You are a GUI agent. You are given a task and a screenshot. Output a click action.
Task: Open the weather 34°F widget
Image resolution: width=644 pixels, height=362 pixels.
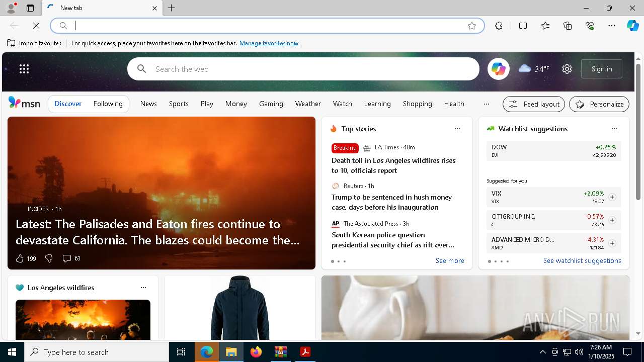(534, 69)
